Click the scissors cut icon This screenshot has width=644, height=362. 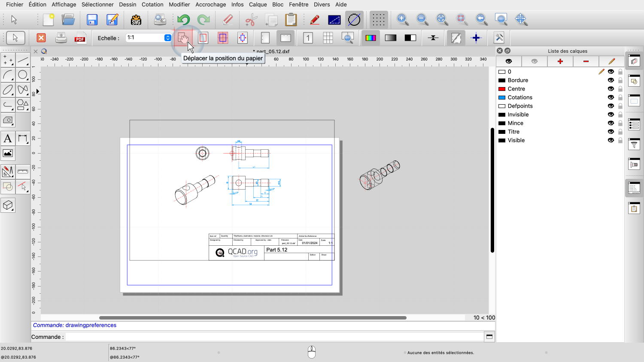[251, 20]
